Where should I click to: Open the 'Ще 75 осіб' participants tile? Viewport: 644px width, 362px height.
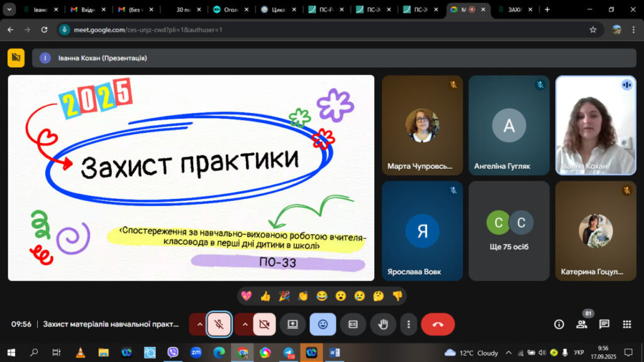(509, 230)
